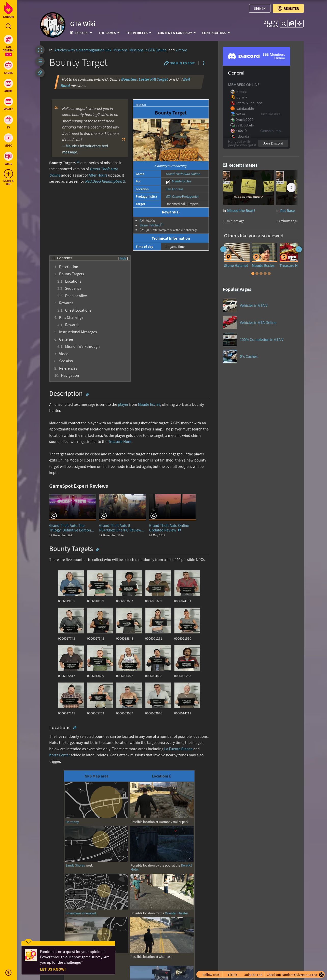Open Harmony GPS map thumbnail
The width and height of the screenshot is (327, 980).
96,800
